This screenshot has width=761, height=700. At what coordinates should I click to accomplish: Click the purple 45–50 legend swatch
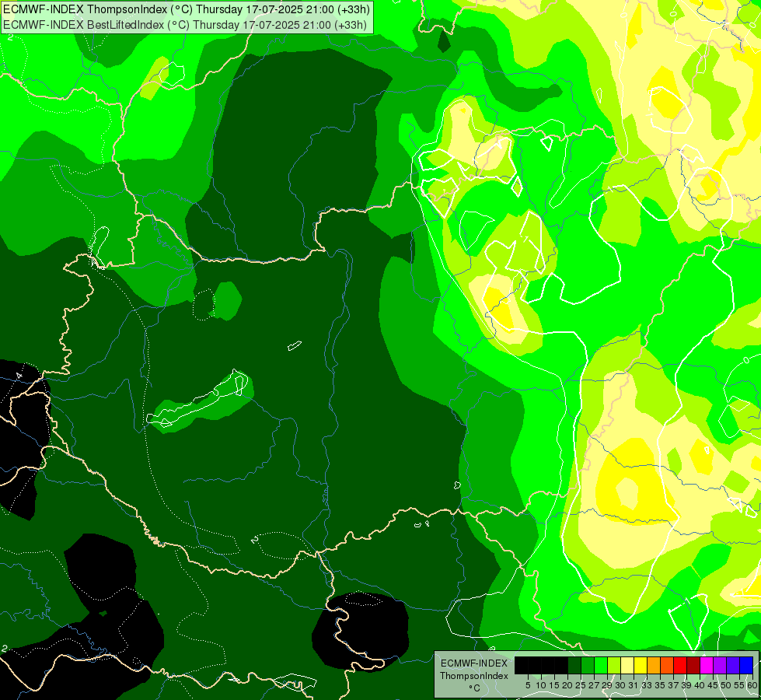[720, 666]
